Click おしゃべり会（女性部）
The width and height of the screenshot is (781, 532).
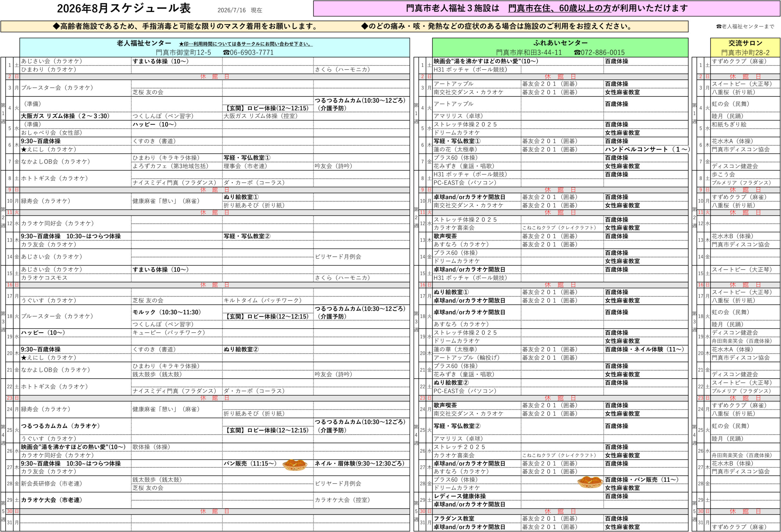tap(52, 133)
